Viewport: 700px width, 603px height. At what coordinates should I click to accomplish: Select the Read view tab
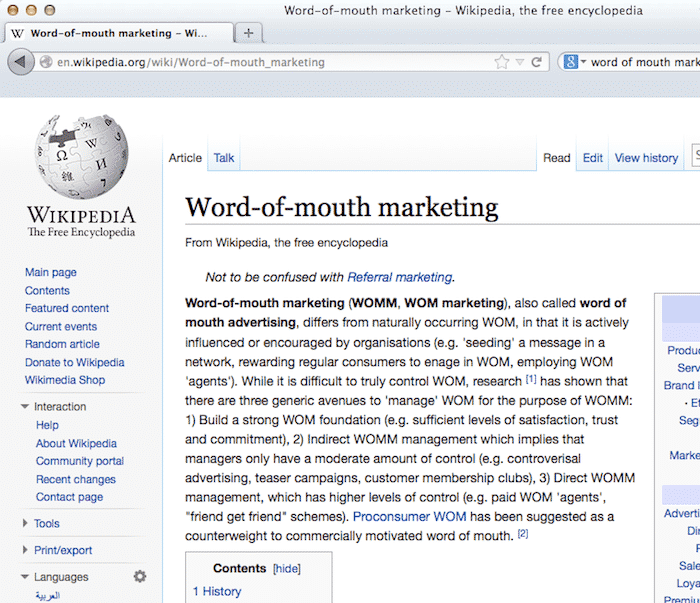tap(556, 158)
